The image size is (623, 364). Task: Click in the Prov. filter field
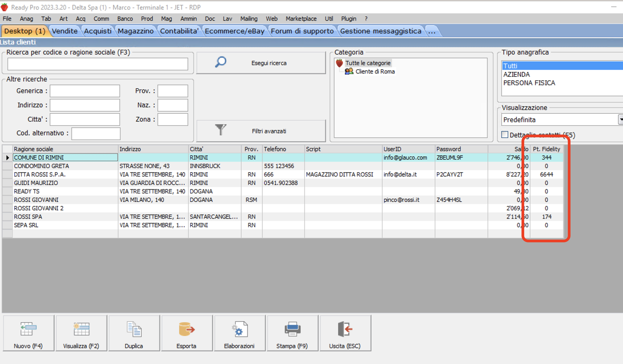point(173,91)
